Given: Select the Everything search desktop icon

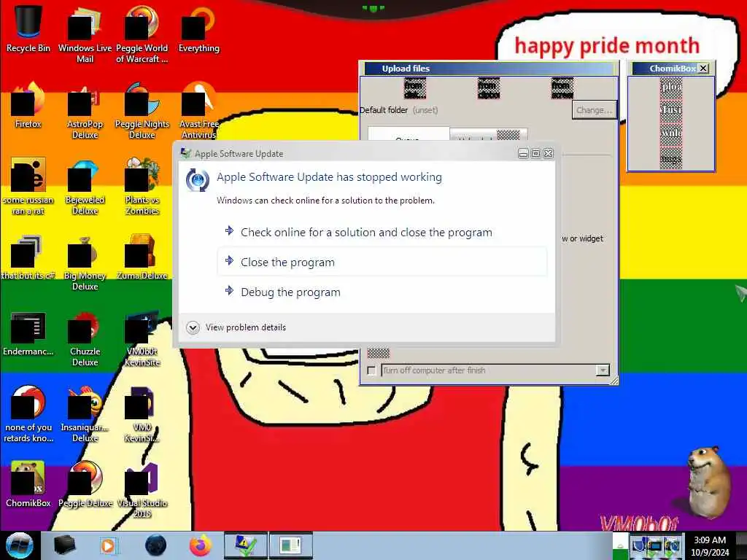Looking at the screenshot, I should tap(198, 28).
